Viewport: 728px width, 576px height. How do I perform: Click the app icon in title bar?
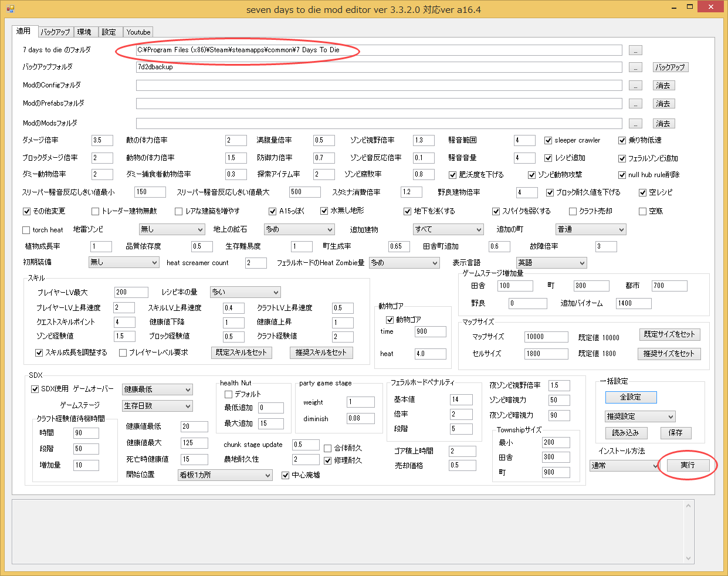coord(10,8)
